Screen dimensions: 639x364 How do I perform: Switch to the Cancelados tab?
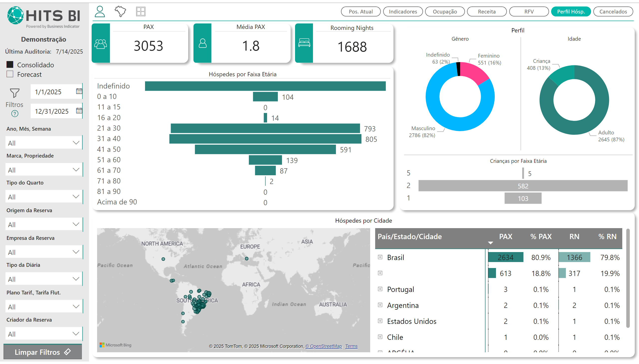pos(613,11)
